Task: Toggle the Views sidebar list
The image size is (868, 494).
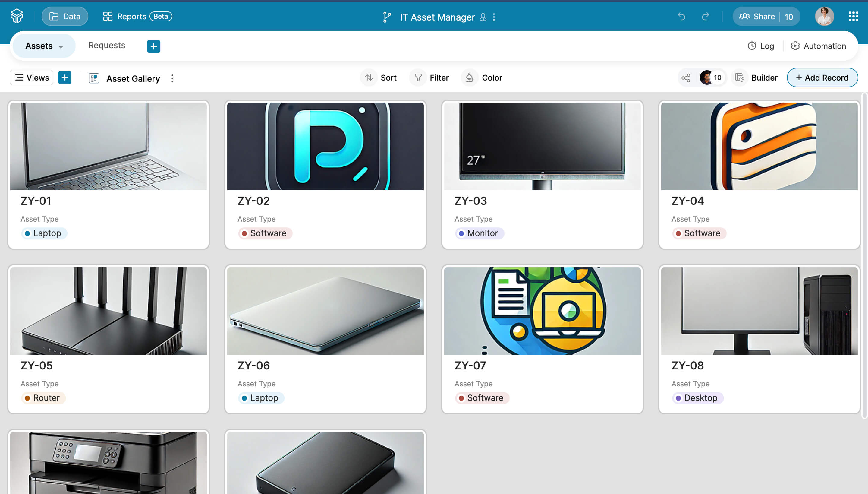Action: pos(32,78)
